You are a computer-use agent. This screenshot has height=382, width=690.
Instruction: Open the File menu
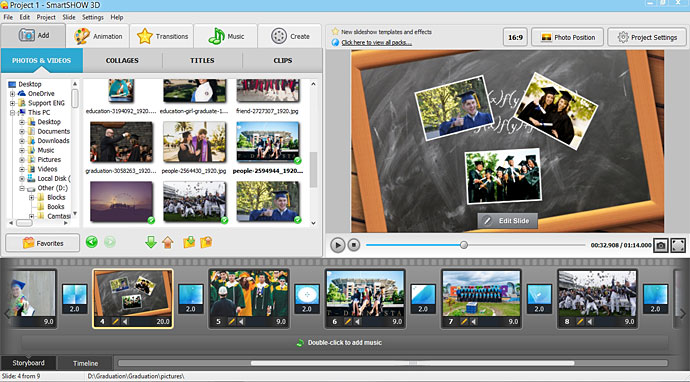point(8,17)
